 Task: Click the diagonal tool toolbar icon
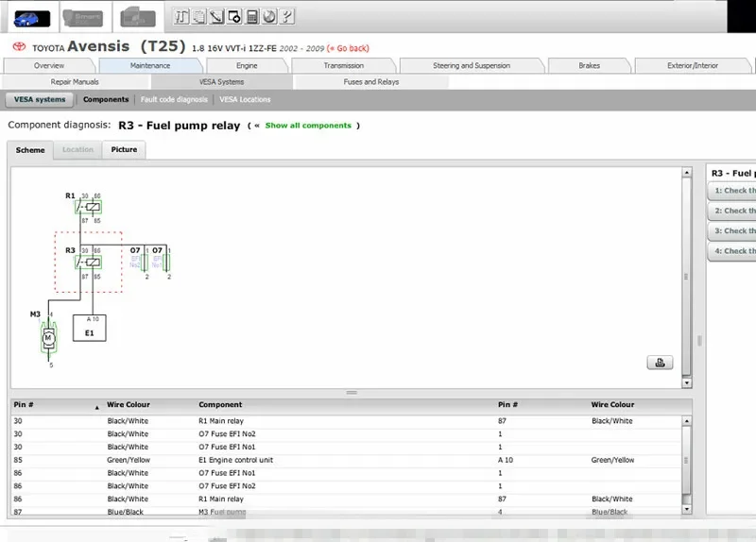click(216, 17)
